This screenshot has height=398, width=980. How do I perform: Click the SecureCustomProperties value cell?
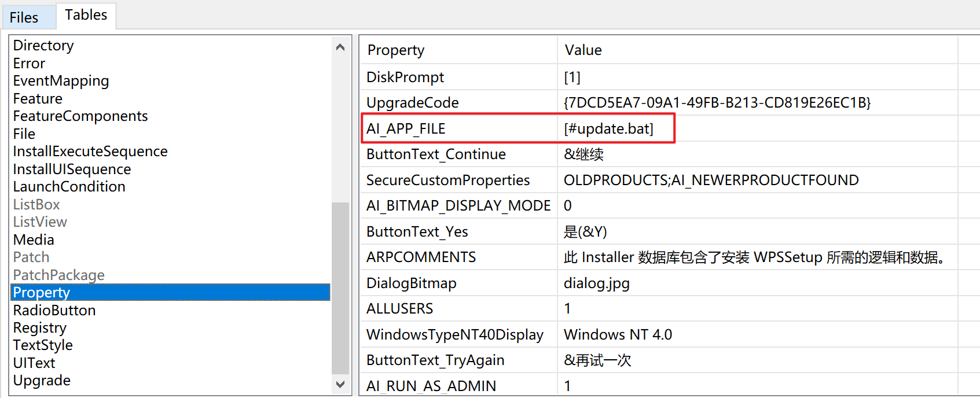tap(711, 180)
